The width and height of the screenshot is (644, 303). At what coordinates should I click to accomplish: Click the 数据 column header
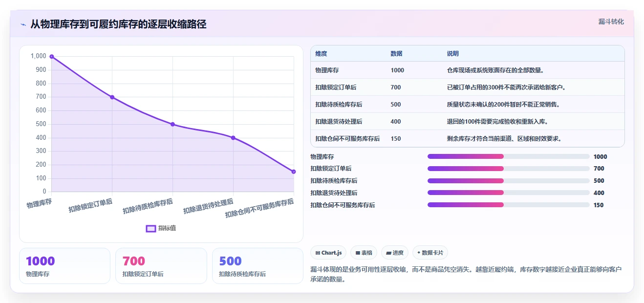coord(396,54)
